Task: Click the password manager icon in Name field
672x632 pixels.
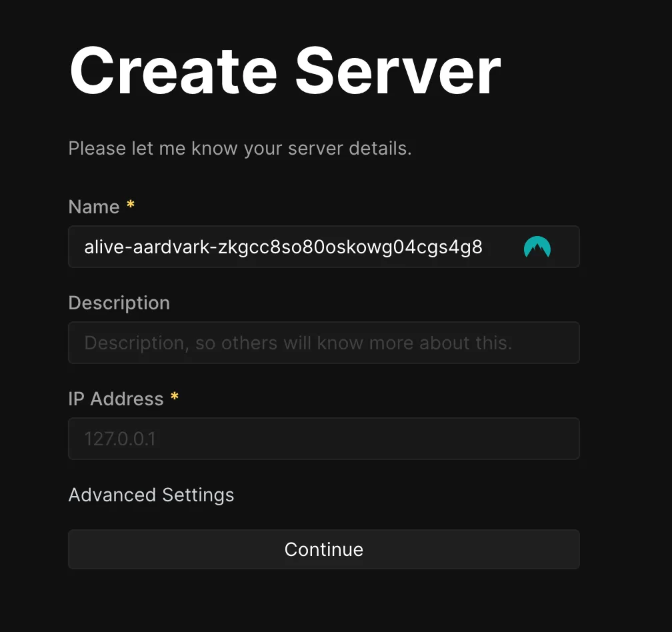Action: coord(537,247)
